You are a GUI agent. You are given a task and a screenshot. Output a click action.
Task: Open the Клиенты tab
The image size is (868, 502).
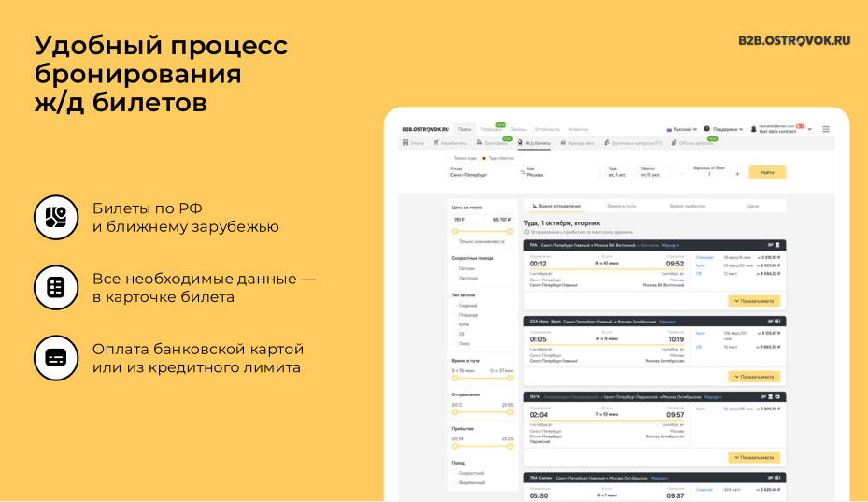578,129
